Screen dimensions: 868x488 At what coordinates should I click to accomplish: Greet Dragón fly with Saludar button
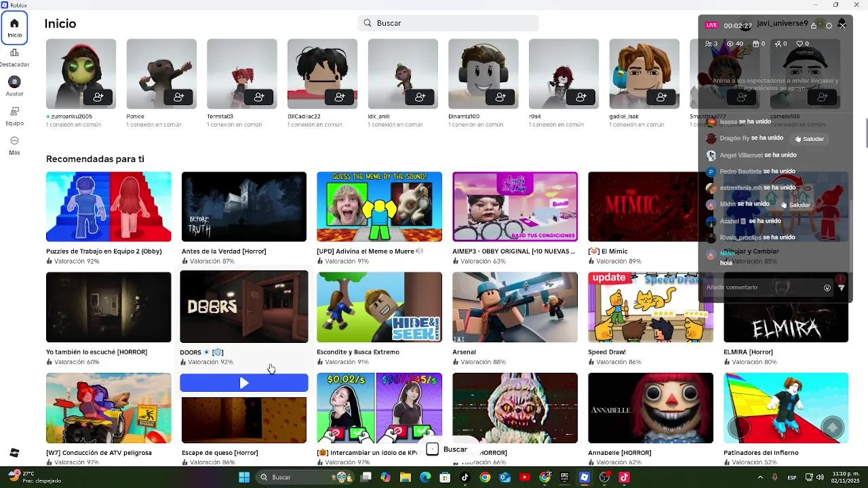pyautogui.click(x=809, y=139)
